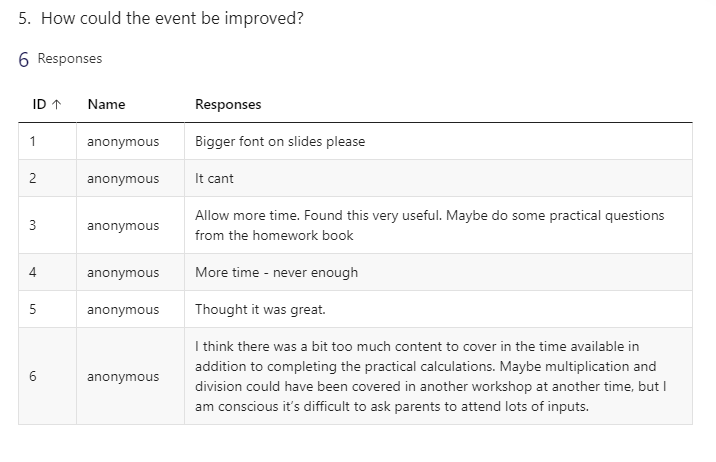The width and height of the screenshot is (716, 462).
Task: Select the Responses column header
Action: tap(228, 105)
